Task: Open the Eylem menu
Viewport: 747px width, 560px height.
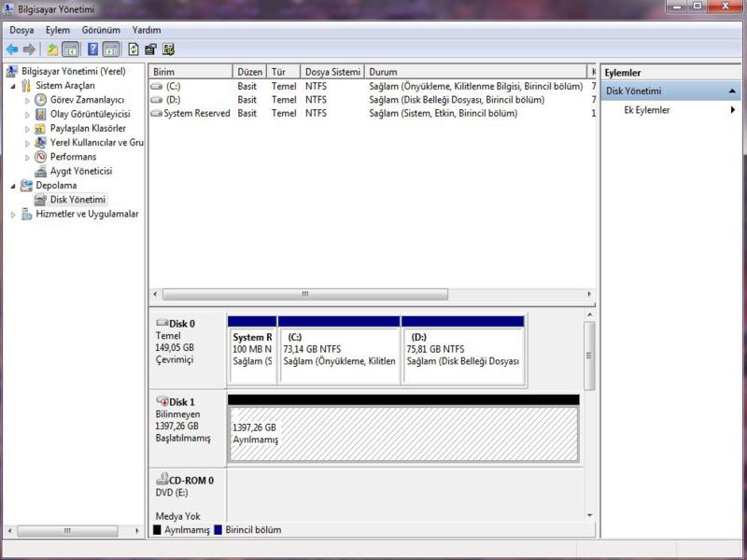Action: tap(57, 30)
